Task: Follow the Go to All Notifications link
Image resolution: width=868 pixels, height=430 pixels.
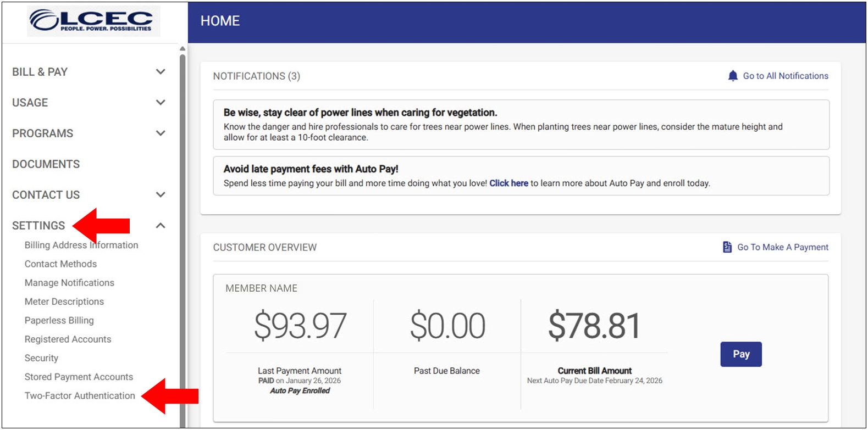Action: click(x=785, y=76)
